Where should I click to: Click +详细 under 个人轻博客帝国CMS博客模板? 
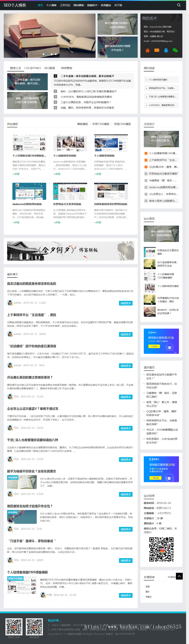[16, 174]
